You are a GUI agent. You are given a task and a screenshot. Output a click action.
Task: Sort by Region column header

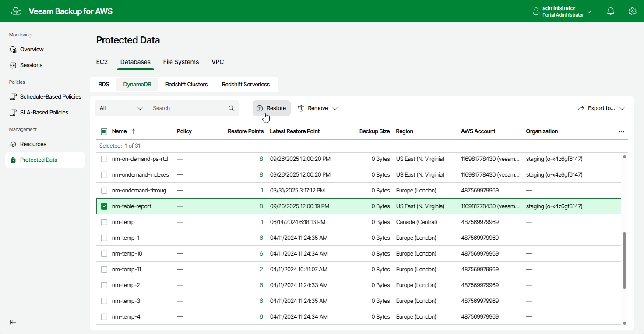(x=405, y=131)
